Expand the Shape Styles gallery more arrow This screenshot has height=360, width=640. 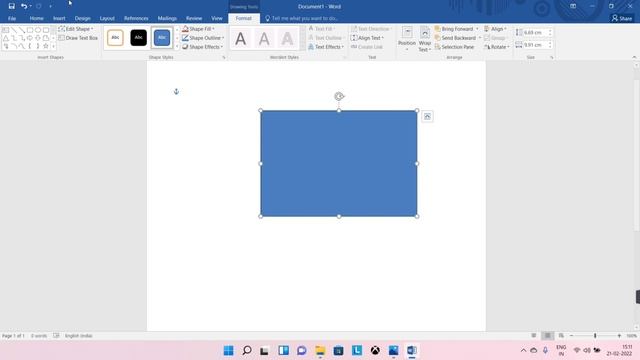(x=177, y=47)
